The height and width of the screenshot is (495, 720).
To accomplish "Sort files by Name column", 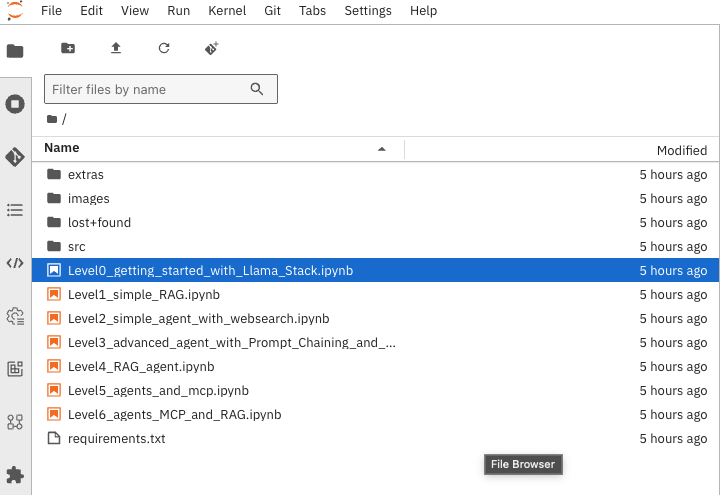I will coord(62,148).
